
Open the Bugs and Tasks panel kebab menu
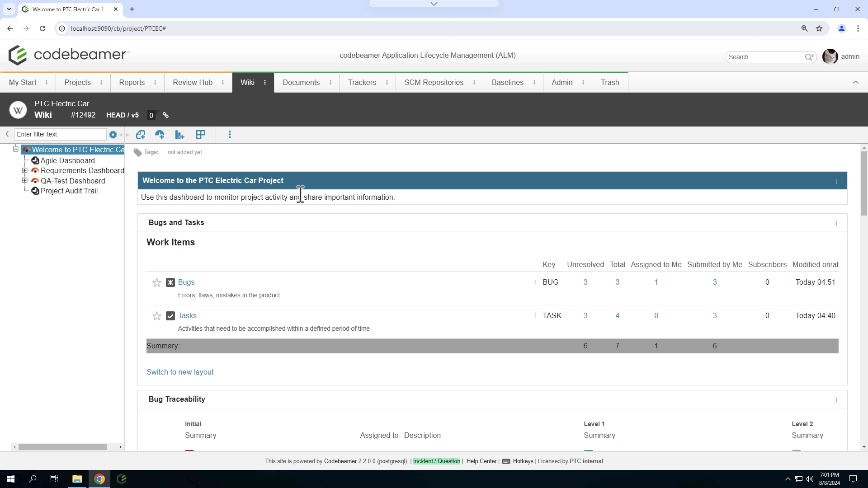point(836,223)
